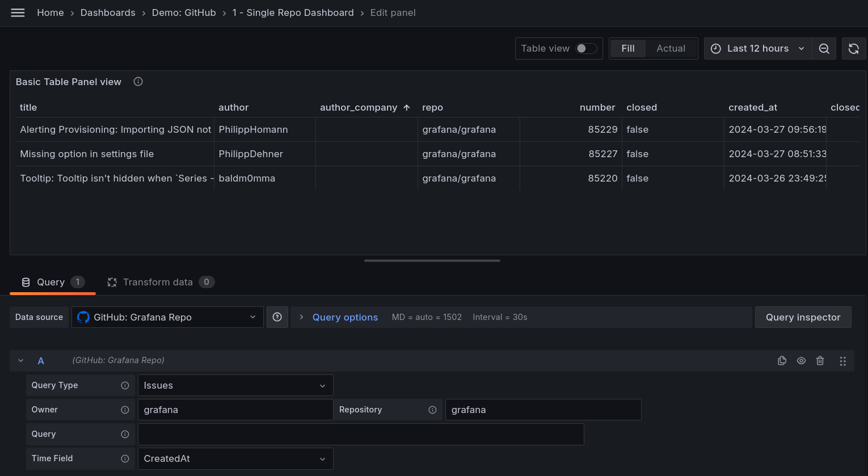Image resolution: width=868 pixels, height=476 pixels.
Task: Open the Query inspector
Action: (803, 317)
